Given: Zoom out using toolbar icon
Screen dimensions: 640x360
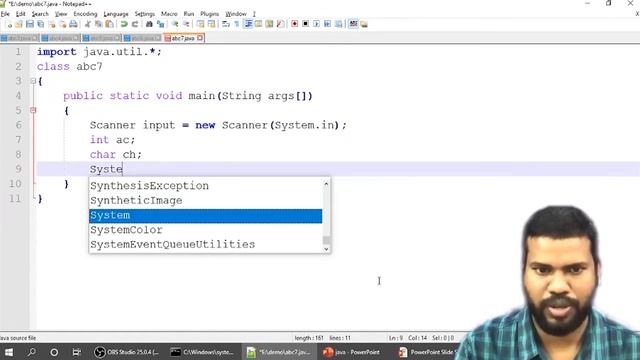Looking at the screenshot, I should coord(186,24).
